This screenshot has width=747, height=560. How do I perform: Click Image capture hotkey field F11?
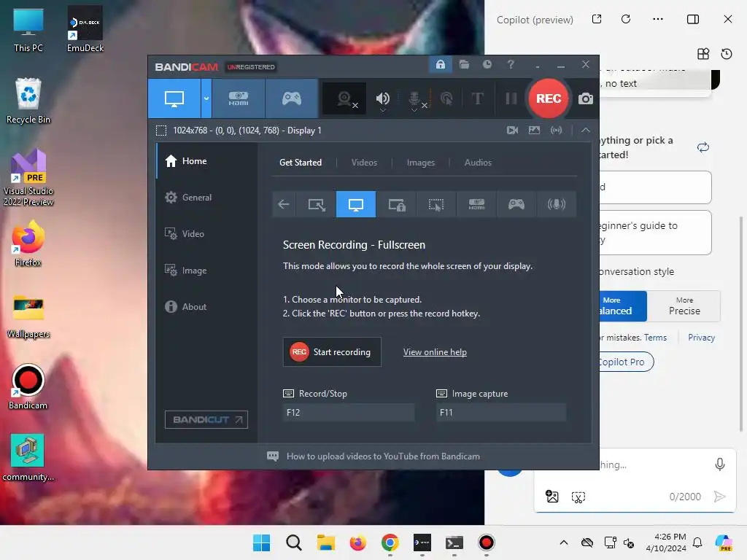[x=500, y=413]
